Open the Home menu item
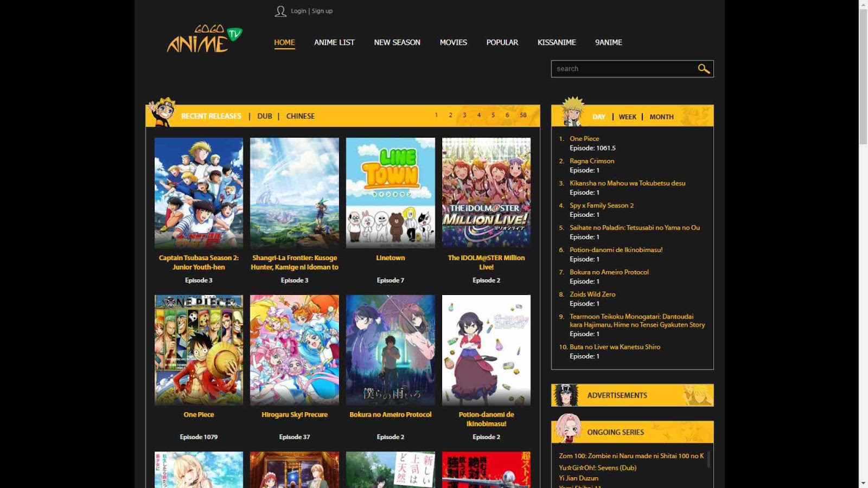 [x=284, y=42]
